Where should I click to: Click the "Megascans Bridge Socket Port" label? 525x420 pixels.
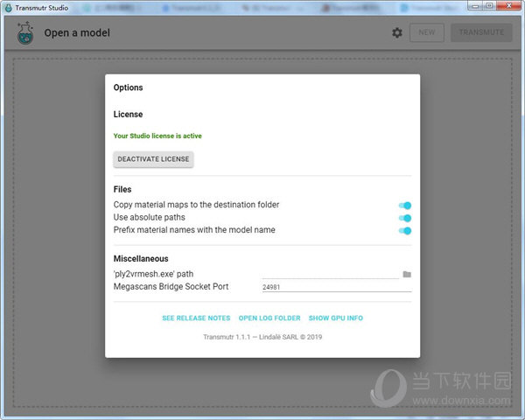pyautogui.click(x=171, y=287)
